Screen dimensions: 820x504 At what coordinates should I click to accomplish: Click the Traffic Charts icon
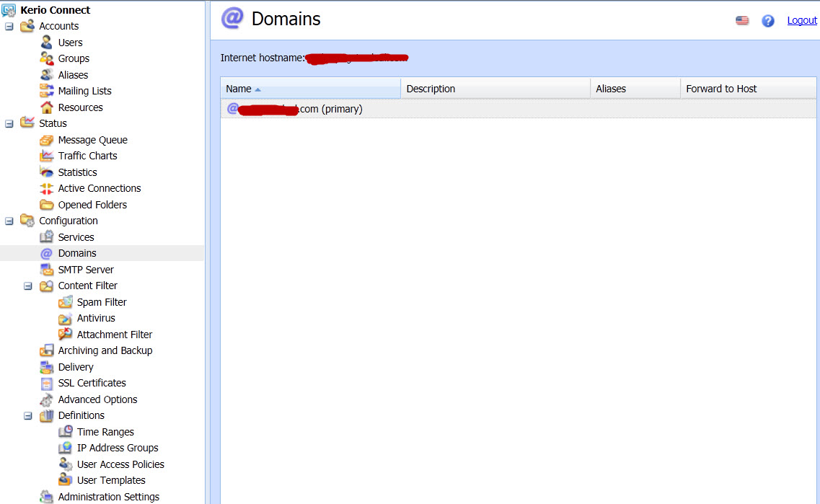click(x=47, y=156)
